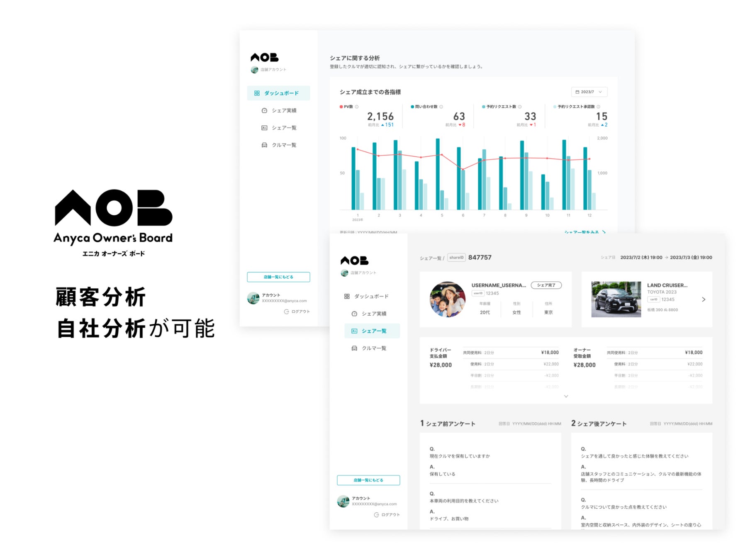Open ダッシュボード in the upper sidebar
Screen dimensions: 755x560
[278, 93]
